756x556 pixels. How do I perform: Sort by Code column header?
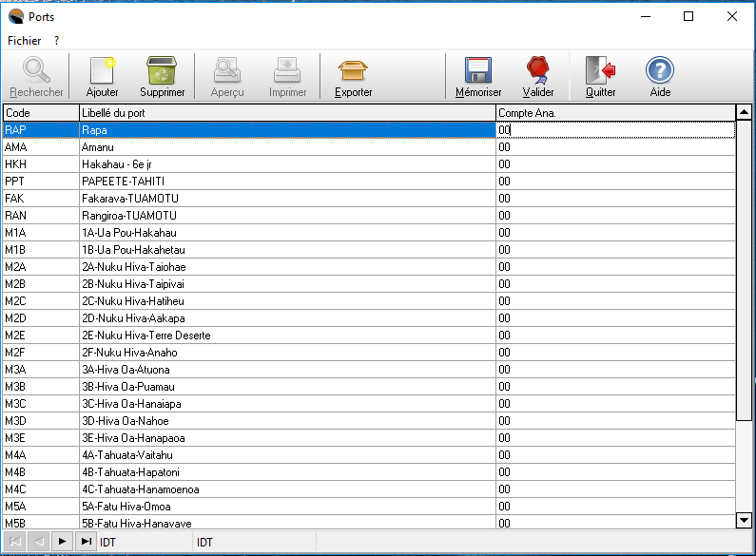(x=39, y=113)
